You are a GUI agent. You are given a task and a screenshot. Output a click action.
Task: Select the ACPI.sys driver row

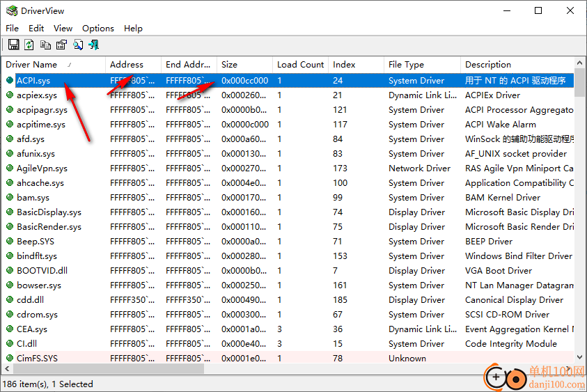point(288,81)
